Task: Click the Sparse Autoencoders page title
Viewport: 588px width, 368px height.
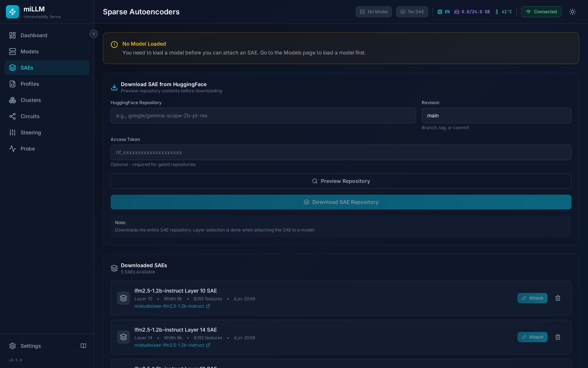Action: 141,12
